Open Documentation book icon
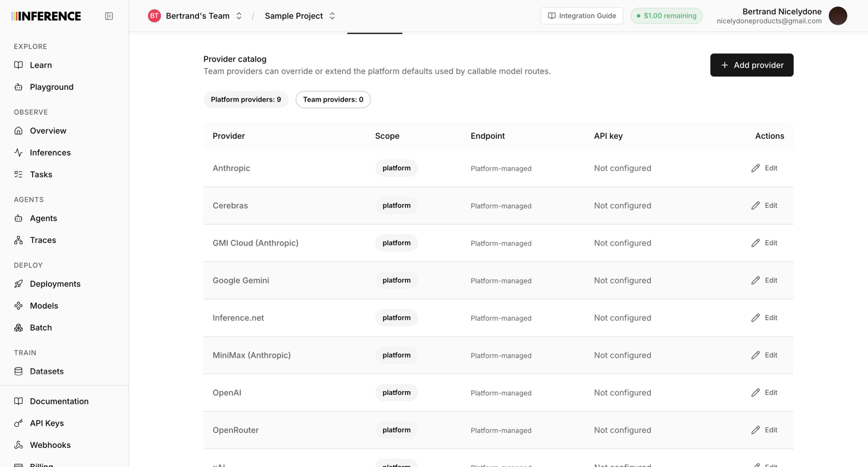This screenshot has height=467, width=868. [18, 401]
